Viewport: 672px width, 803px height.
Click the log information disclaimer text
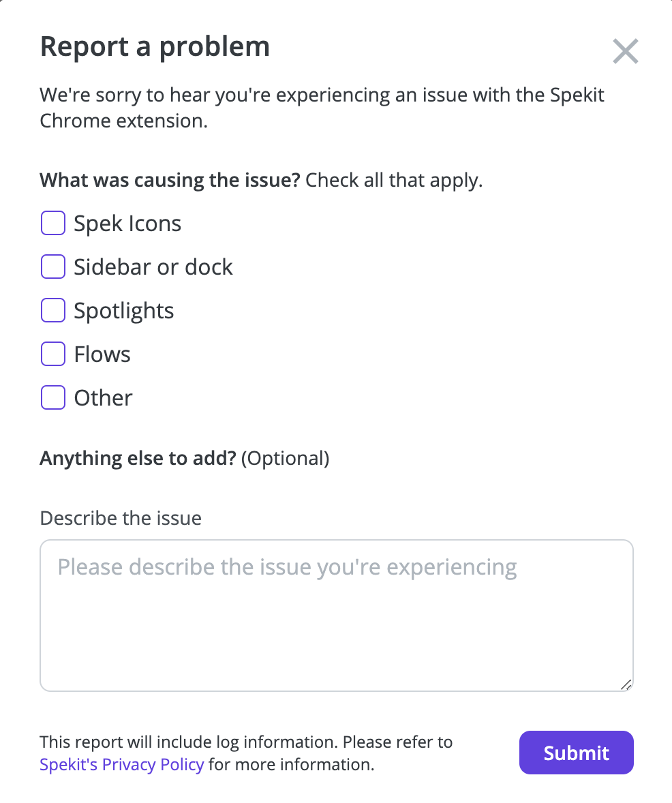tap(246, 742)
